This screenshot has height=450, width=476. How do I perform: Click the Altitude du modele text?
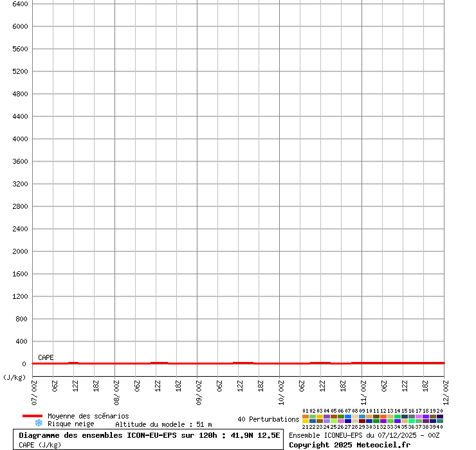click(x=163, y=424)
